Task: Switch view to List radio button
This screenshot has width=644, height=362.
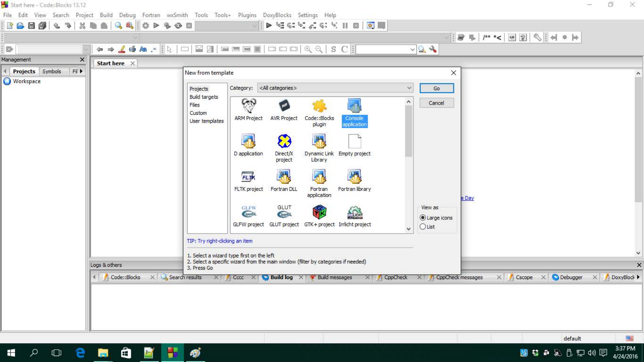Action: point(423,227)
